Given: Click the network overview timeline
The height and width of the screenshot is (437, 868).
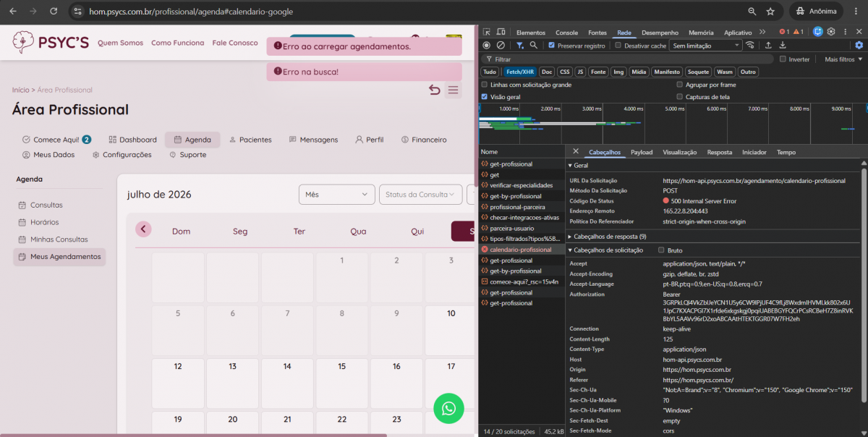Looking at the screenshot, I should coord(673,124).
